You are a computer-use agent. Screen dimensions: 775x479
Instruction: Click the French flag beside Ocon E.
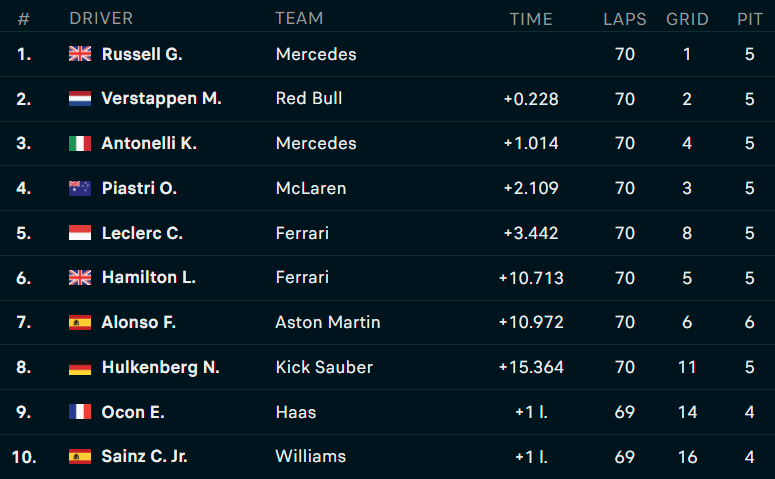click(x=80, y=412)
